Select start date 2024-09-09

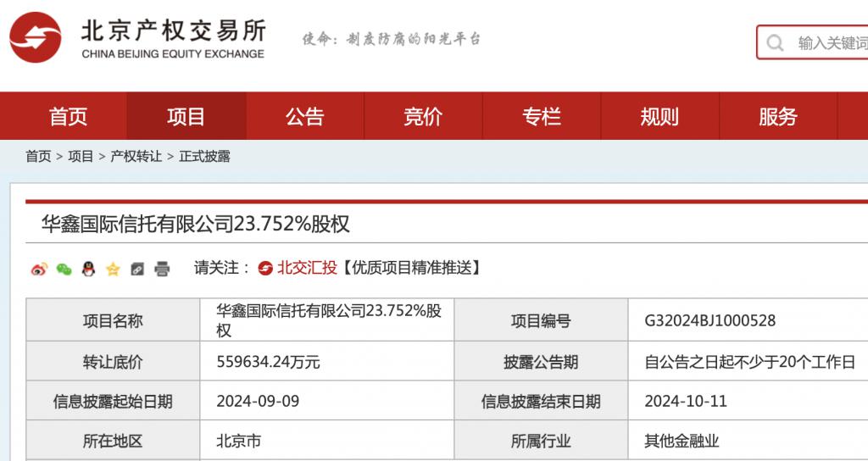(258, 401)
